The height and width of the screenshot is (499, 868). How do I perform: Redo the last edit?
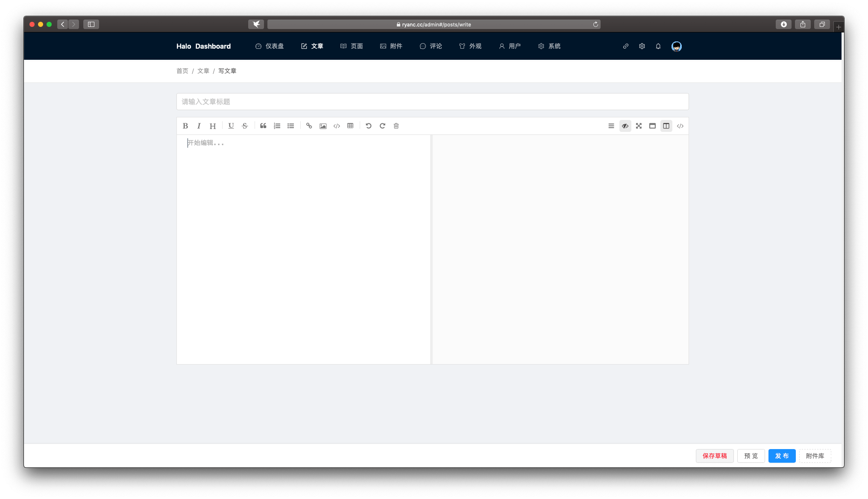click(x=382, y=126)
